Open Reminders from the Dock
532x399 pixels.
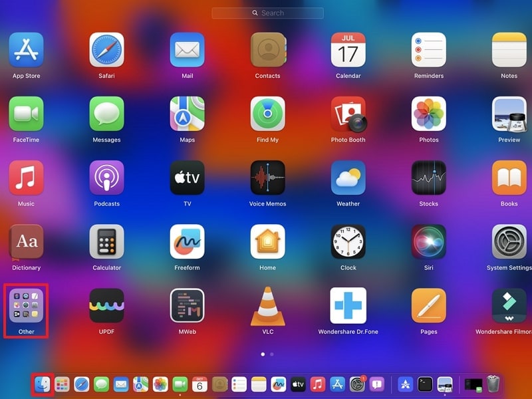(x=239, y=384)
